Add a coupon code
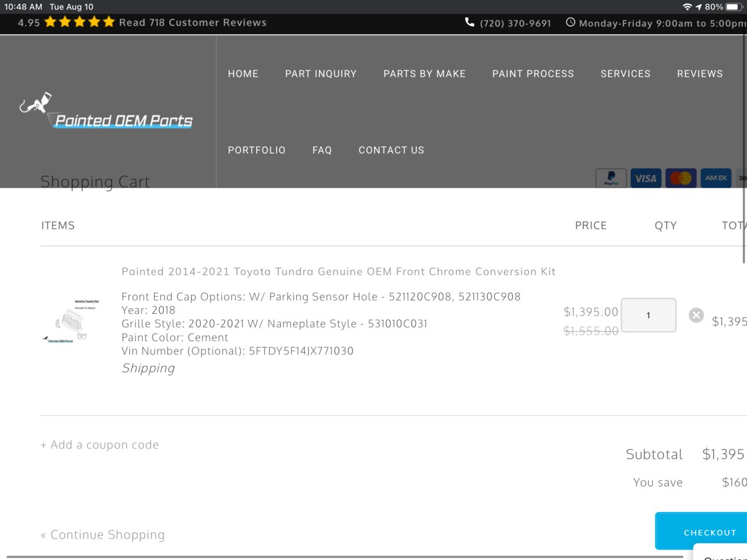This screenshot has width=747, height=560. [x=100, y=445]
